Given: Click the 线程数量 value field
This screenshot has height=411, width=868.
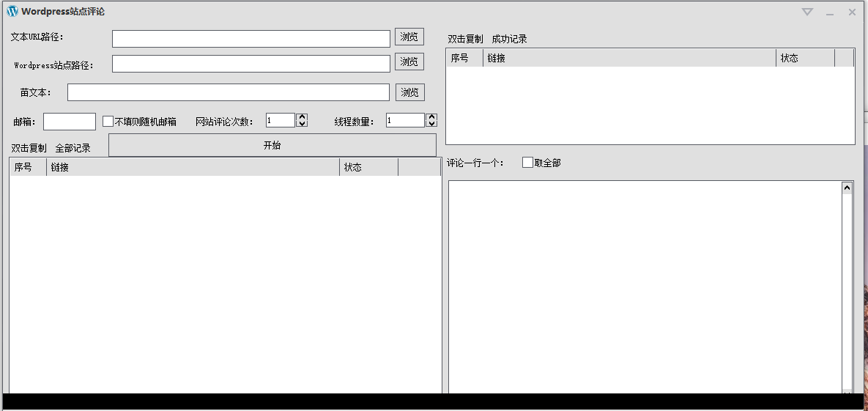Looking at the screenshot, I should pos(405,120).
